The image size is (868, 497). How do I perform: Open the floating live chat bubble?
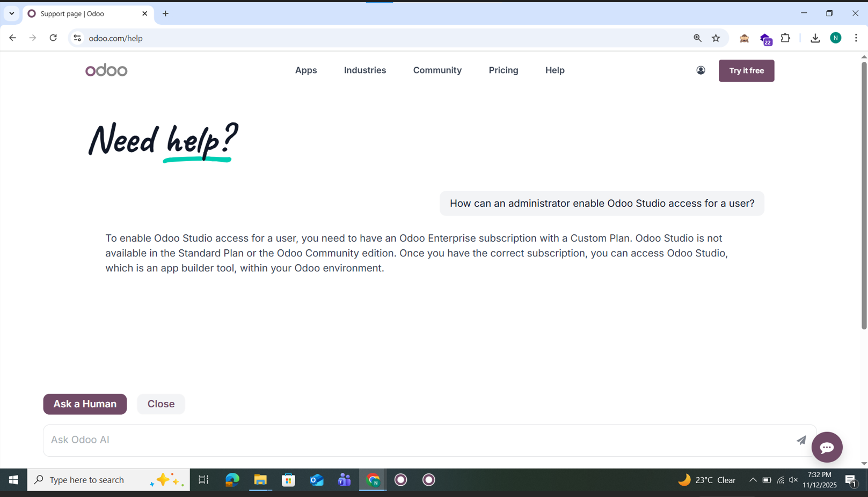pyautogui.click(x=827, y=447)
